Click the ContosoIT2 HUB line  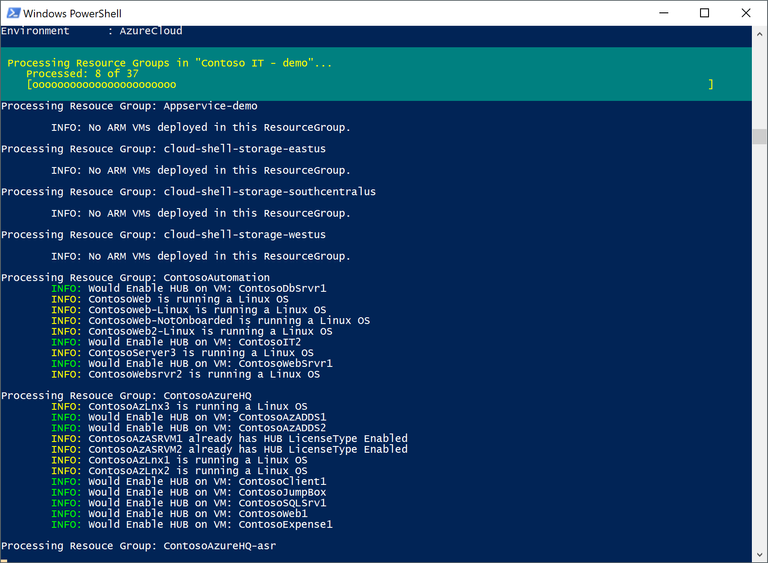(x=176, y=342)
